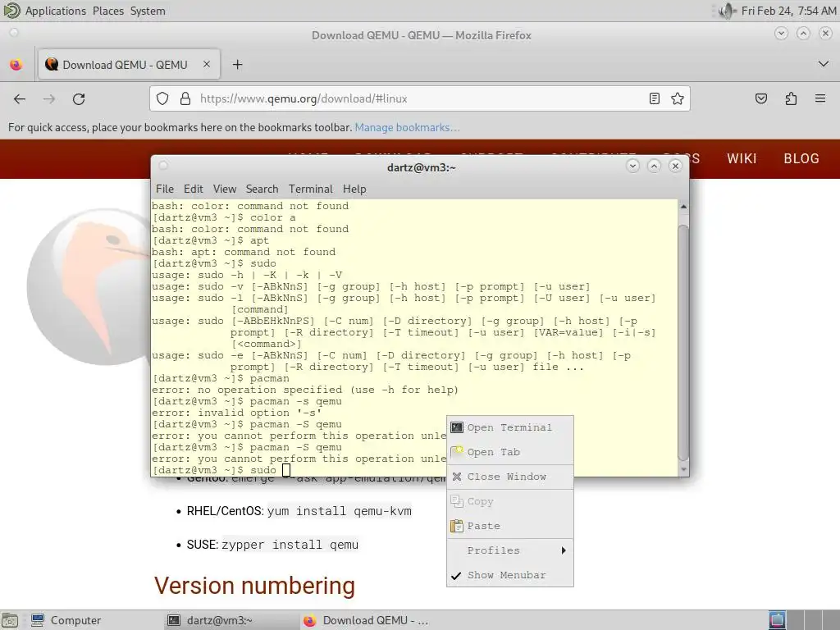Open the terminal File menu
This screenshot has width=840, height=630.
[164, 189]
